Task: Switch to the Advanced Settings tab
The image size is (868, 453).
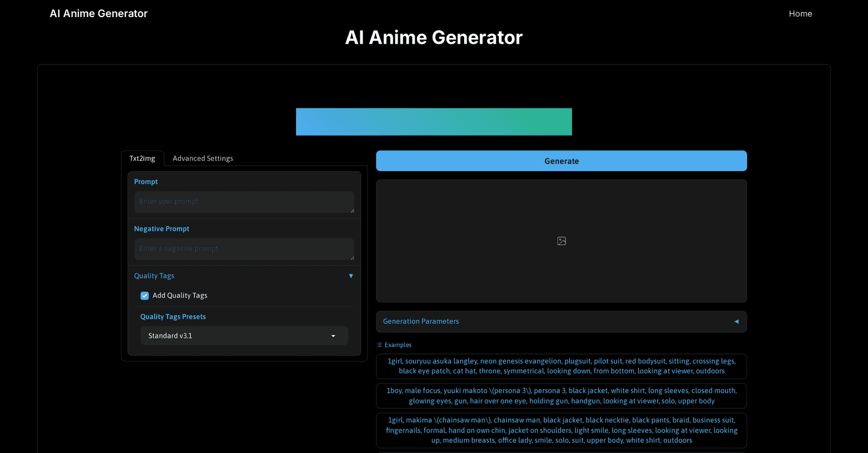Action: tap(202, 158)
